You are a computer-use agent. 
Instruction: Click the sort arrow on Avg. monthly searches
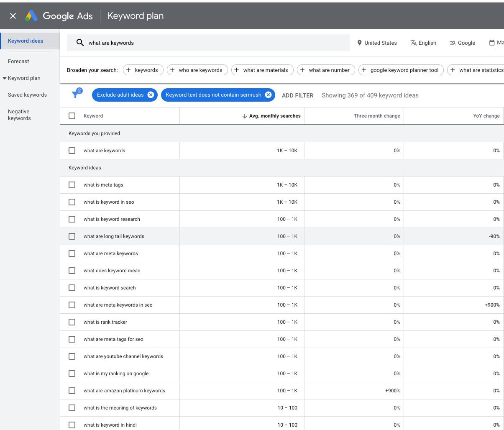point(245,116)
